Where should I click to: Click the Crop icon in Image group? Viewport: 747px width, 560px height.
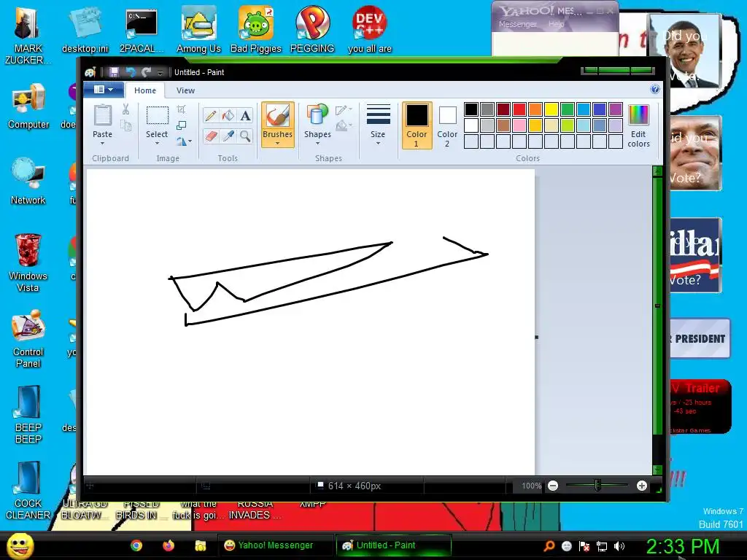pyautogui.click(x=182, y=109)
